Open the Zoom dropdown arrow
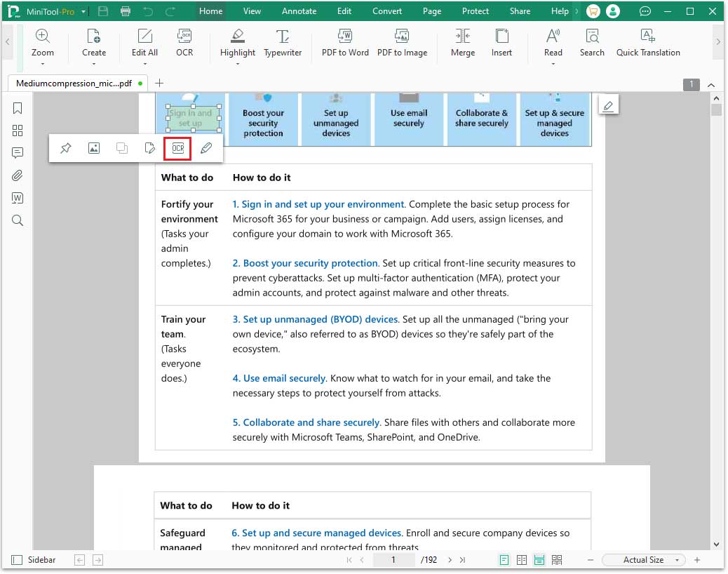 coord(43,62)
